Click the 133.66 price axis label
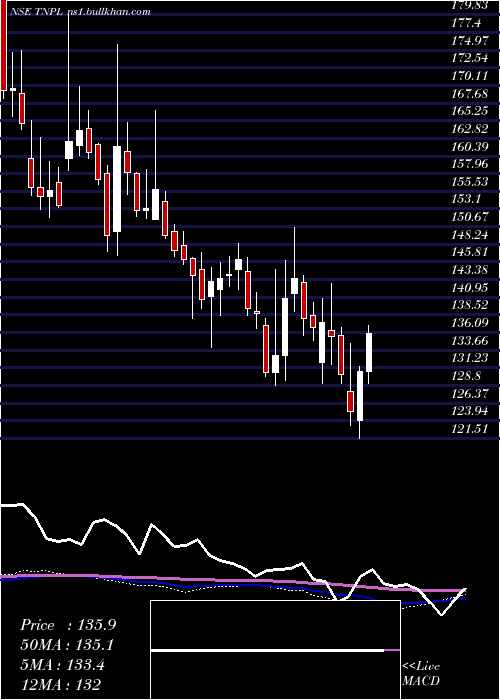 pos(469,341)
